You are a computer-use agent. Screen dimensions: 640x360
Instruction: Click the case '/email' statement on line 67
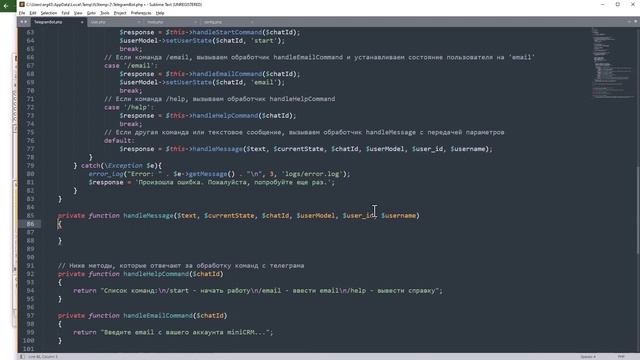pos(131,66)
